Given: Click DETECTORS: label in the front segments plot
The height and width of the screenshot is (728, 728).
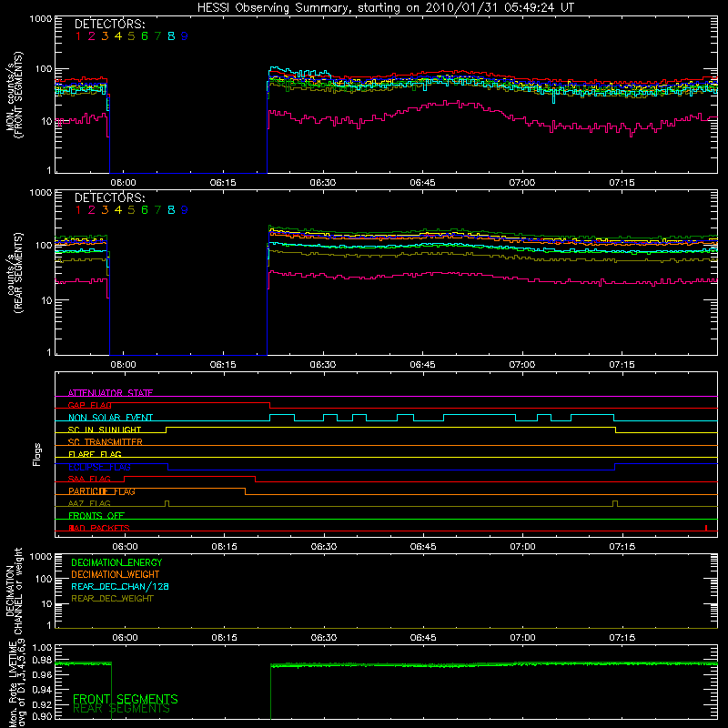Looking at the screenshot, I should [109, 24].
